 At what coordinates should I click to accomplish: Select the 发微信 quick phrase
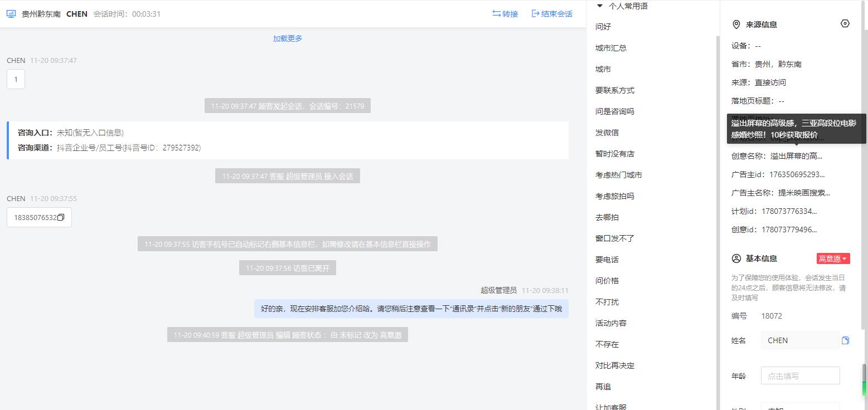[607, 133]
